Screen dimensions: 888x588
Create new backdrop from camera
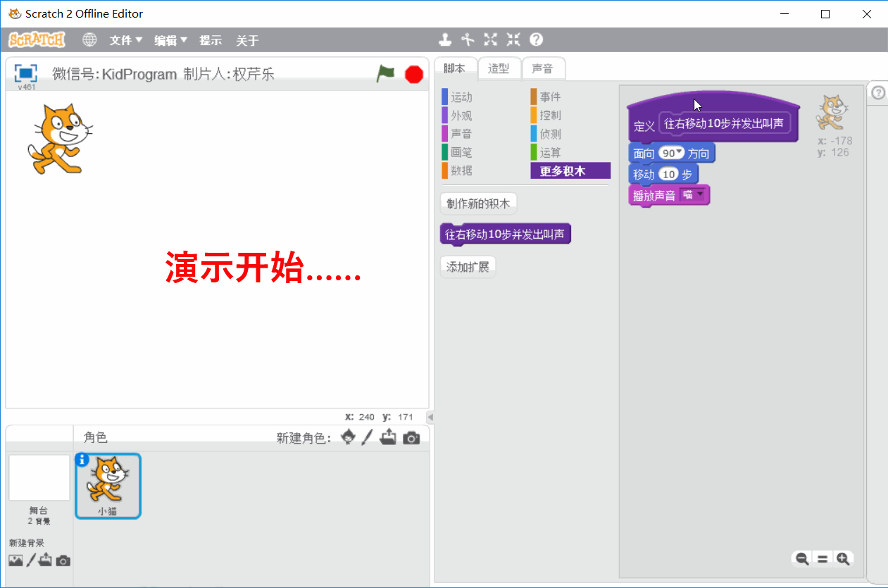coord(63,561)
